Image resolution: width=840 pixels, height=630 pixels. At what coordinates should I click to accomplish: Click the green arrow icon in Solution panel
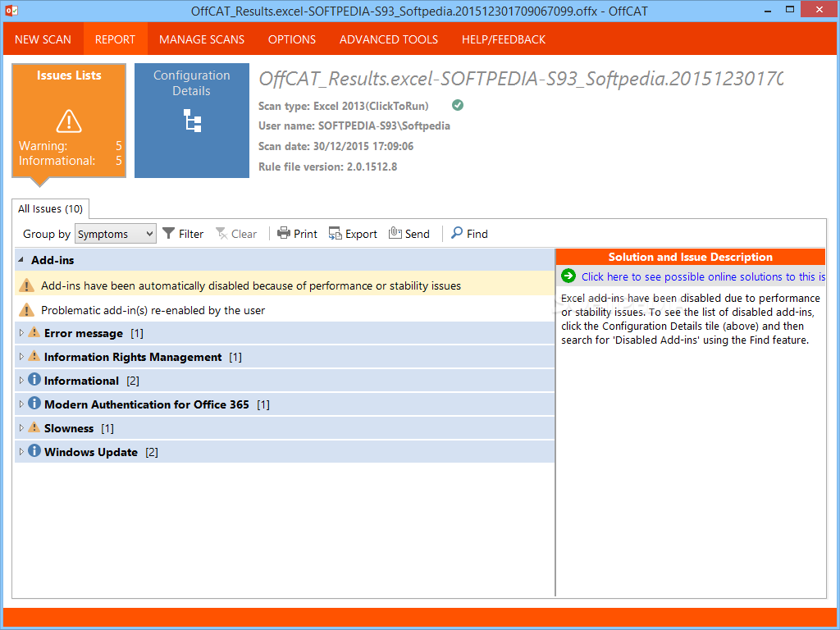click(568, 276)
